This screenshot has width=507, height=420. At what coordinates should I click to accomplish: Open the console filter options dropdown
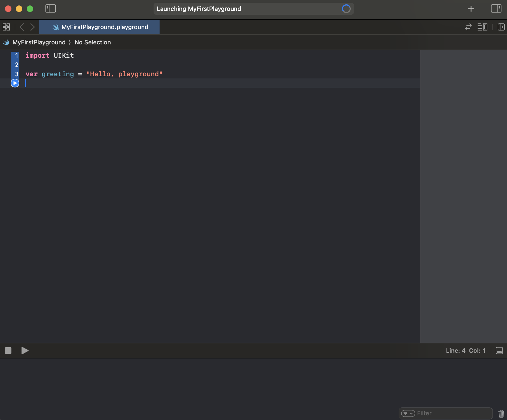[408, 413]
